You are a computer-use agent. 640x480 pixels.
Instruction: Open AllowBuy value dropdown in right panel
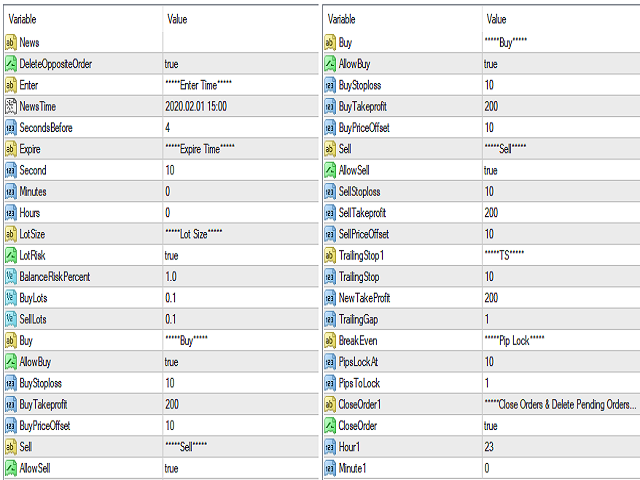(x=493, y=63)
